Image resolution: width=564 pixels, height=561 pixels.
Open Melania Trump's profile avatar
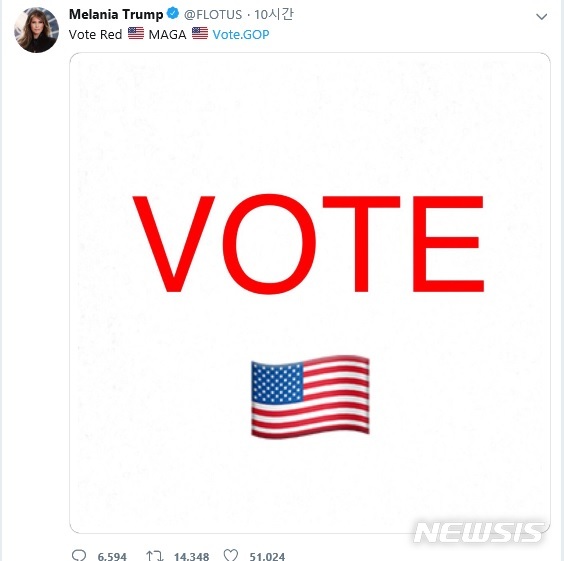[36, 30]
